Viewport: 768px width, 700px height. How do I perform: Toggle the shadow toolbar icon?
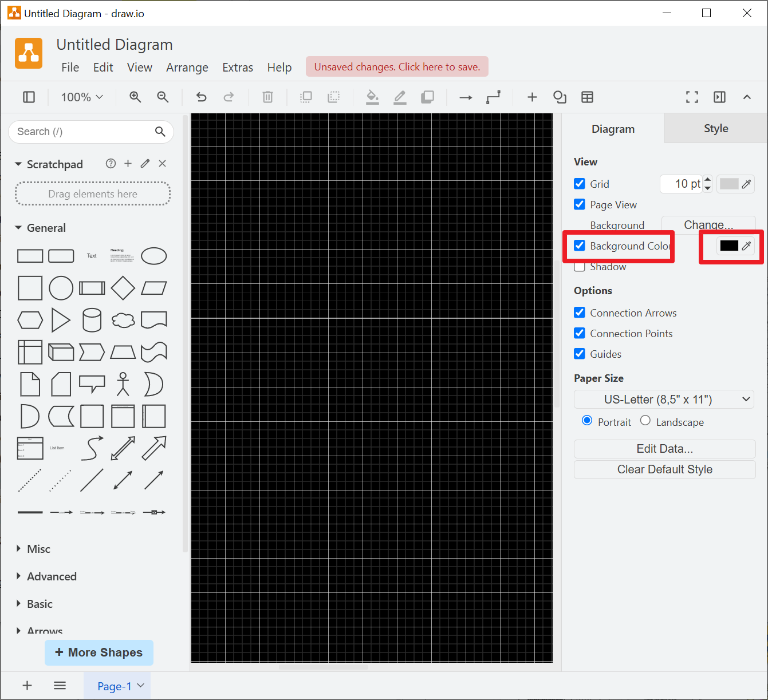(427, 97)
